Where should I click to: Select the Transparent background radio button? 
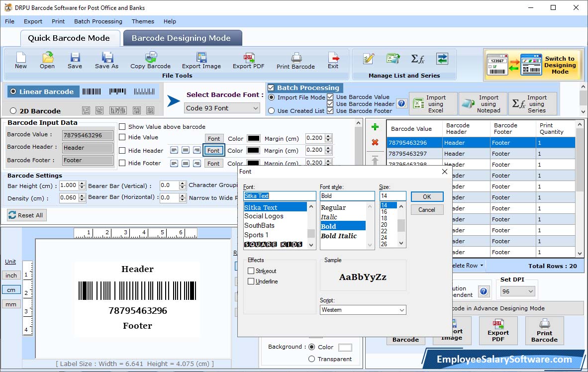pos(311,359)
